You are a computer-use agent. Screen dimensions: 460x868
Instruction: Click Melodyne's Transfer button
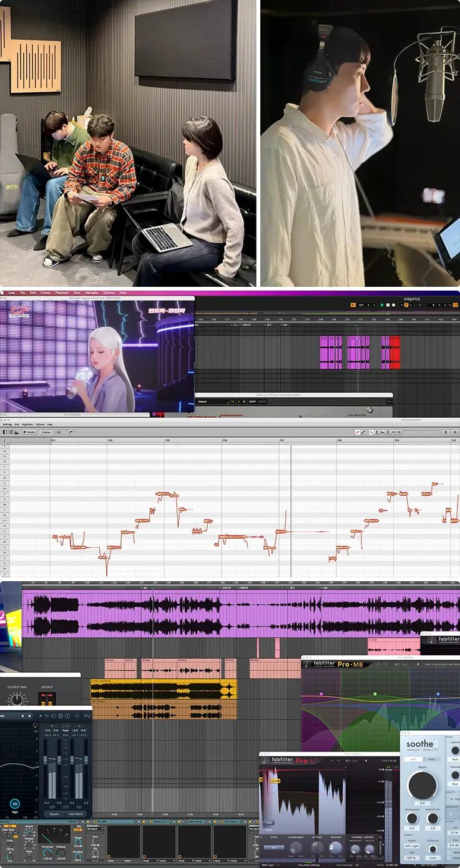(29, 432)
